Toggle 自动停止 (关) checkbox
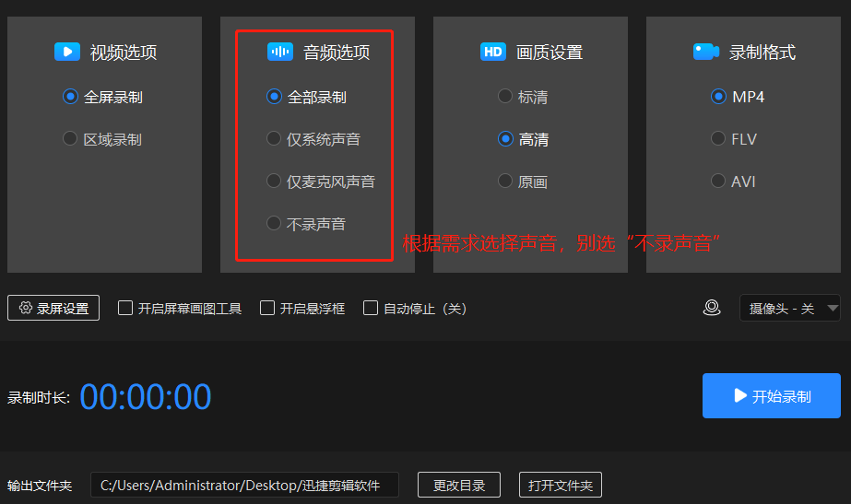The image size is (851, 504). pos(371,308)
